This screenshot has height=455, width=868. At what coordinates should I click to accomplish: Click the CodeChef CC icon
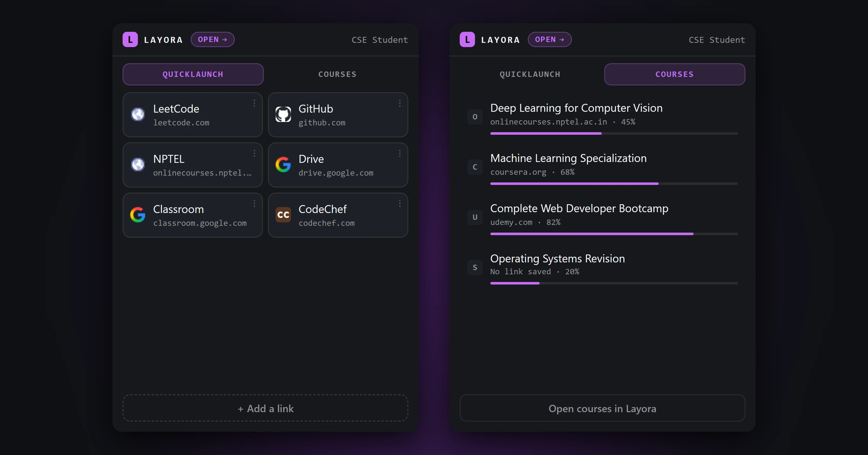(x=283, y=215)
